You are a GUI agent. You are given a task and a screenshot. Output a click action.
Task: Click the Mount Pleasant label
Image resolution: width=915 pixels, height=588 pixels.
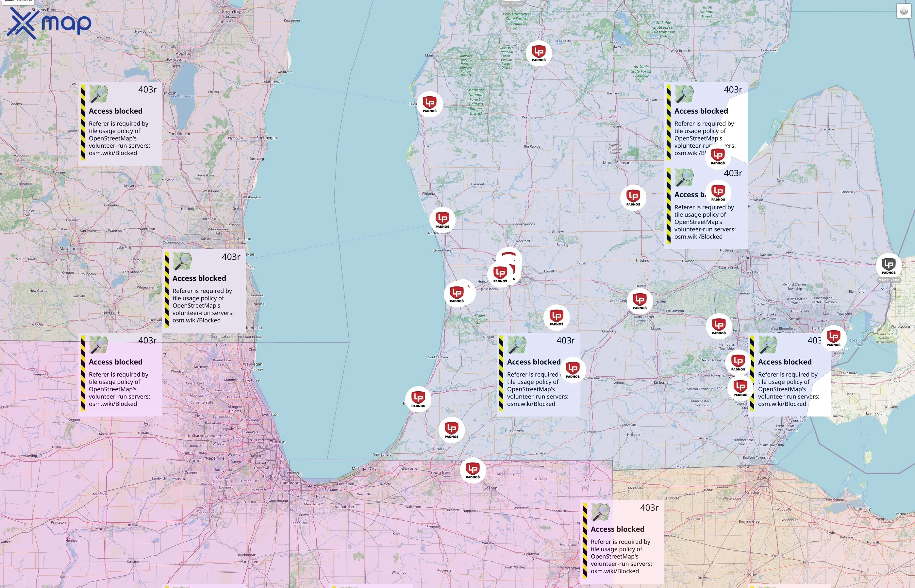tap(617, 163)
